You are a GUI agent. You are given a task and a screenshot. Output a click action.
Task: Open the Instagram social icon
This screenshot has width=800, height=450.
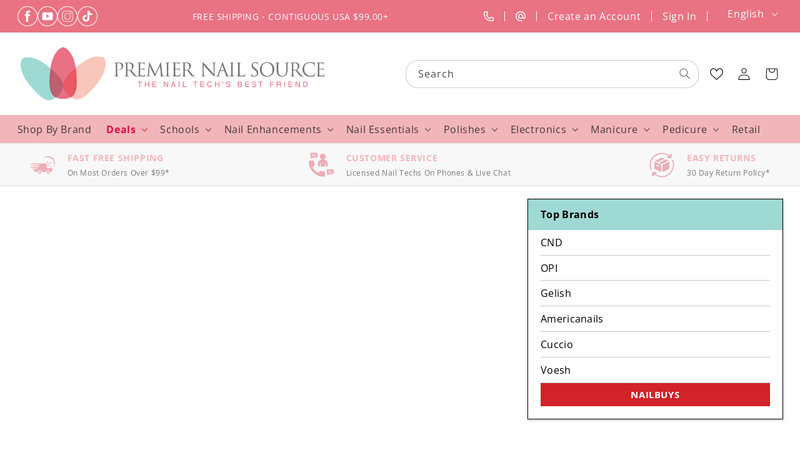pos(67,16)
